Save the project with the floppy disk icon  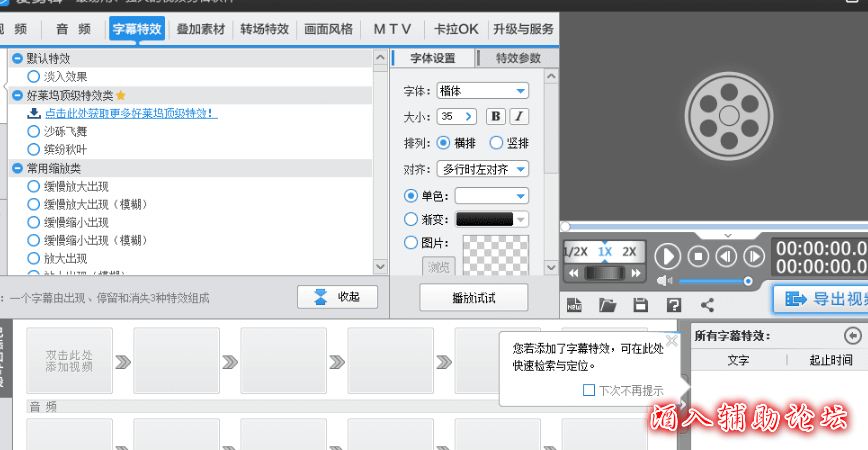pos(641,304)
